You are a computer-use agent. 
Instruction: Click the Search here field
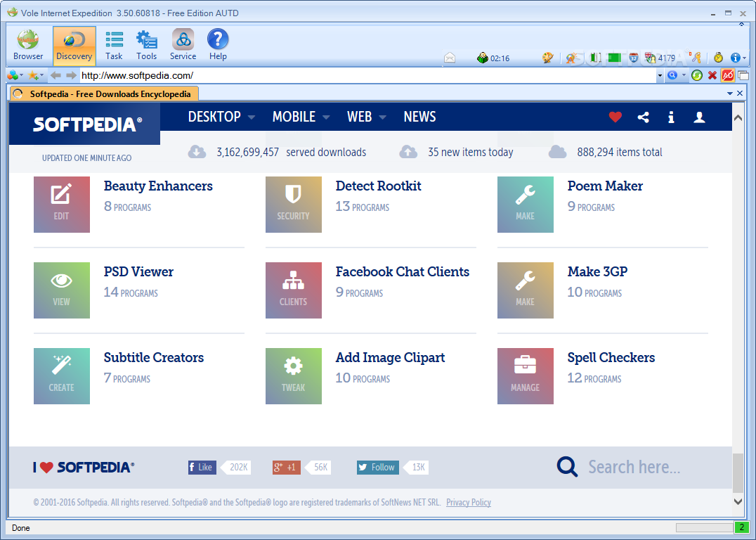coord(634,467)
